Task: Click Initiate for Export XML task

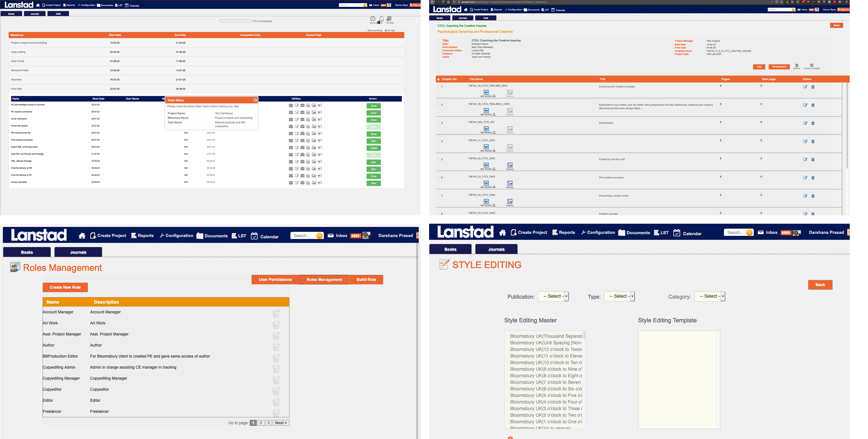Action: point(373,148)
